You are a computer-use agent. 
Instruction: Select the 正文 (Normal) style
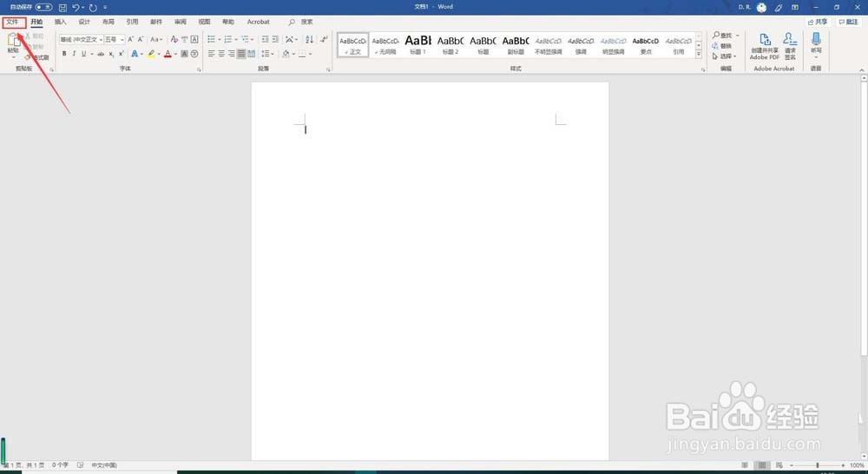352,45
